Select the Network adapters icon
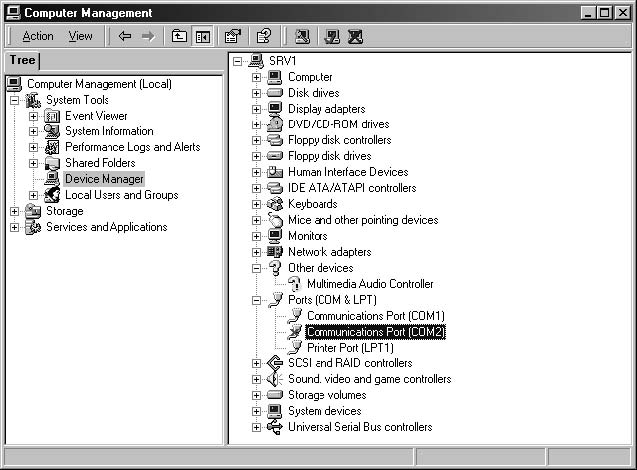The image size is (637, 470). point(275,252)
